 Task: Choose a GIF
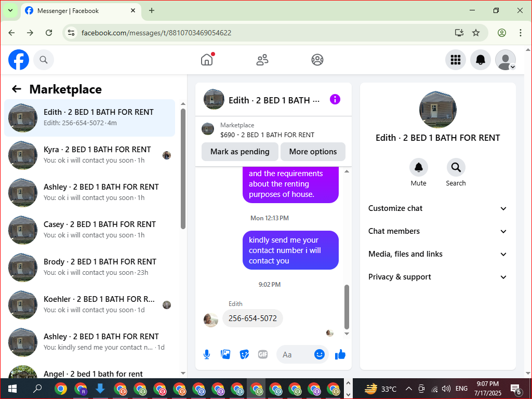point(263,354)
